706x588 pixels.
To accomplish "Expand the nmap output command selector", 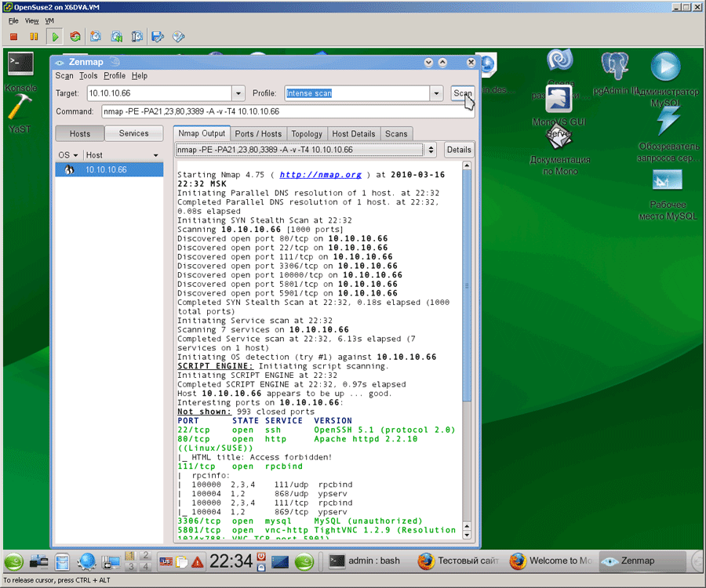I will [431, 150].
